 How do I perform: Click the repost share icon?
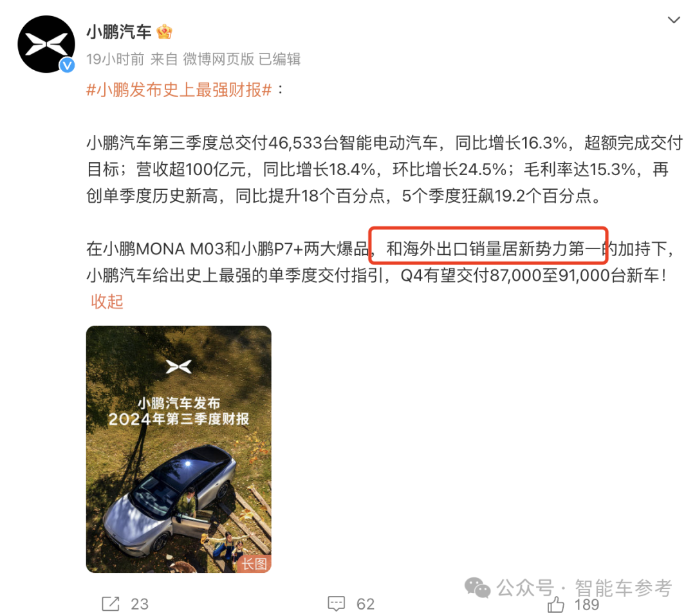111,604
